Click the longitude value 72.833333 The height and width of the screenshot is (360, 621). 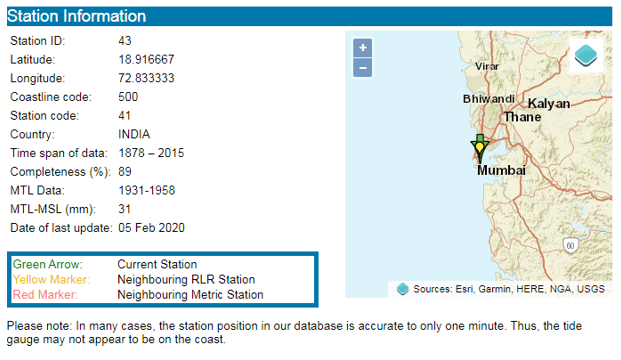pos(146,78)
